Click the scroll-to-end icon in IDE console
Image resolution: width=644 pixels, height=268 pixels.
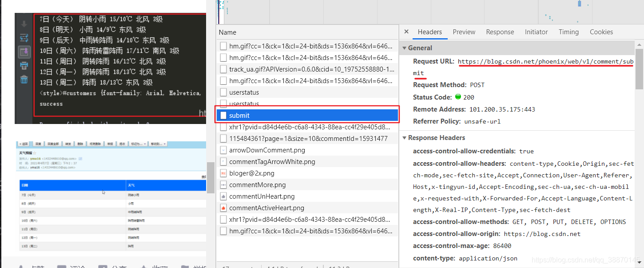[24, 52]
